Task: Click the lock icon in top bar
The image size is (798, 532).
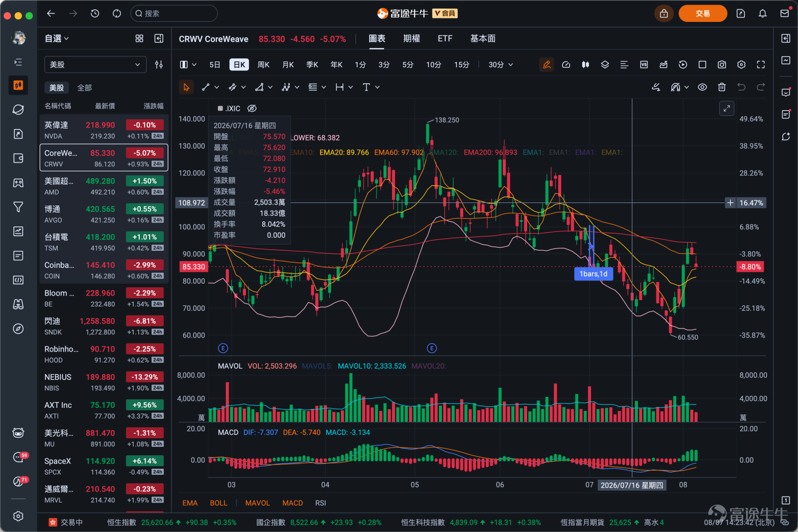Action: pyautogui.click(x=664, y=13)
